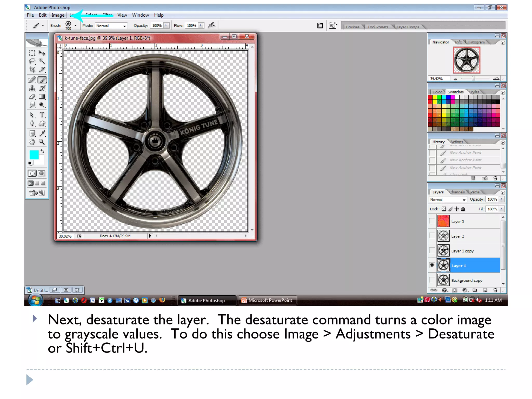
Task: Switch to Microsoft PowerPoint taskbar button
Action: (x=267, y=300)
